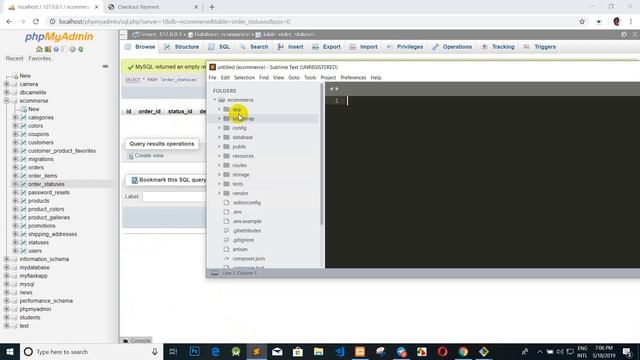Open Microsoft Store from the taskbar
Viewport: 640px width, 360px height.
point(298,351)
